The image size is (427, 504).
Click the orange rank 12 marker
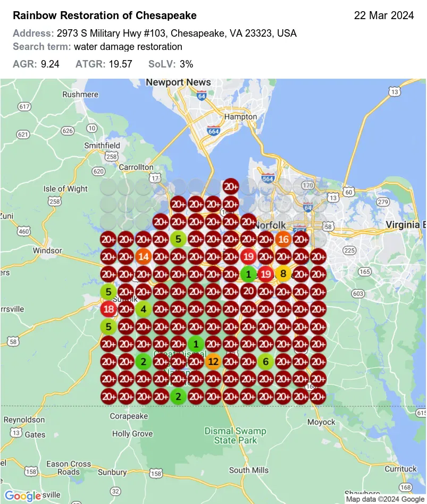(213, 362)
